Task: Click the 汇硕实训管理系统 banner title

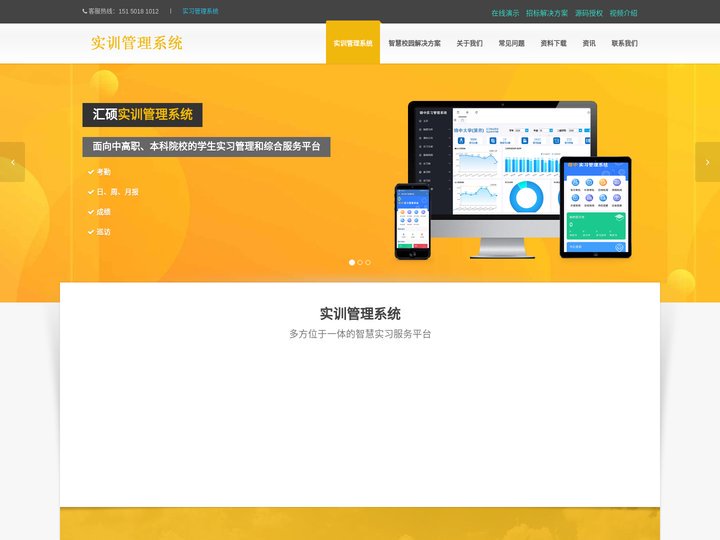Action: 142,114
